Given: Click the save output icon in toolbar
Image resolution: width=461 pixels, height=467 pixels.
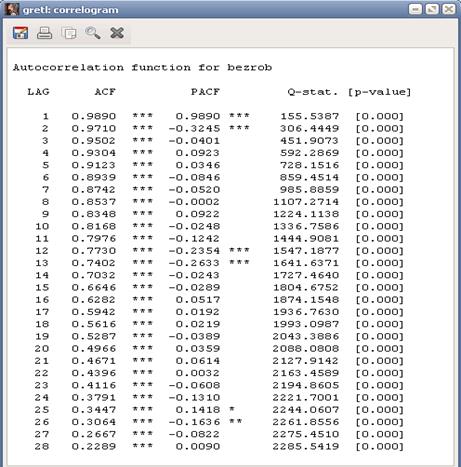Looking at the screenshot, I should 20,33.
